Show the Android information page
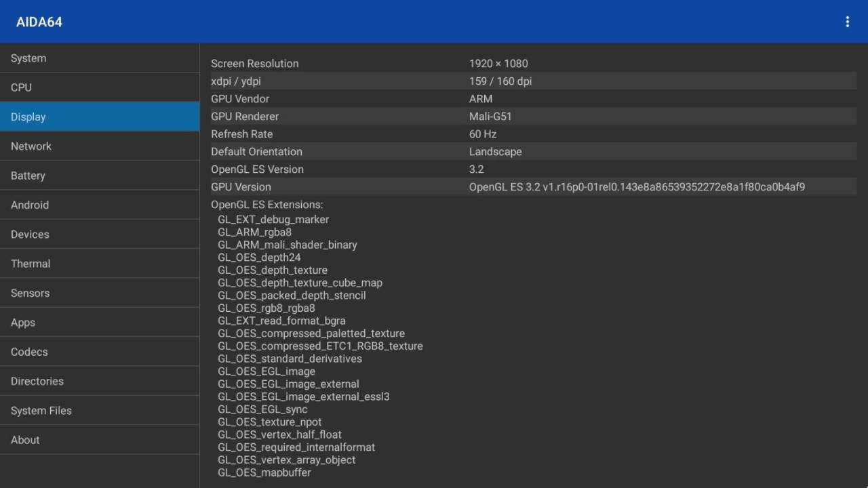This screenshot has width=868, height=488. 100,205
